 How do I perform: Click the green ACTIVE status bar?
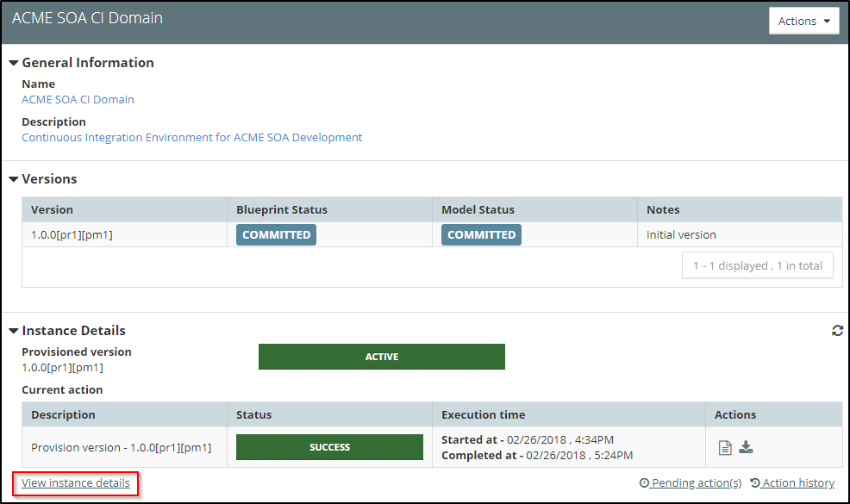[381, 357]
